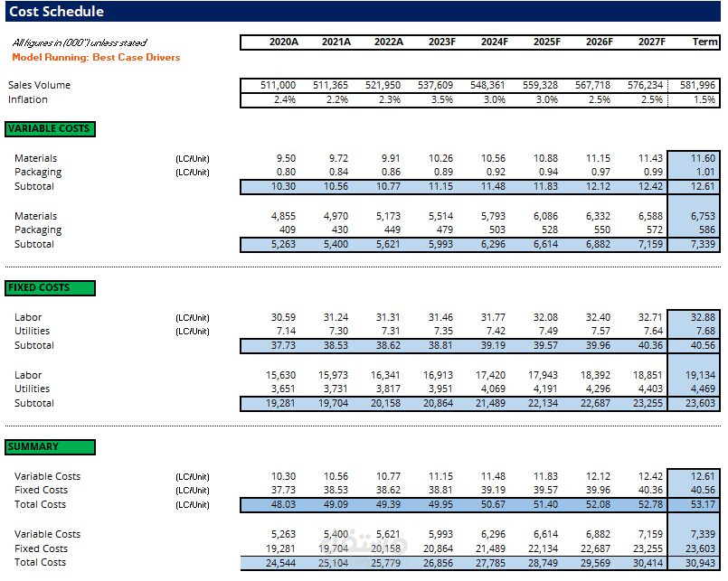Screen dimensions: 728x581
Task: Select terminal fixed subtotal 23,603 in Fixed Costs section
Action: 700,404
